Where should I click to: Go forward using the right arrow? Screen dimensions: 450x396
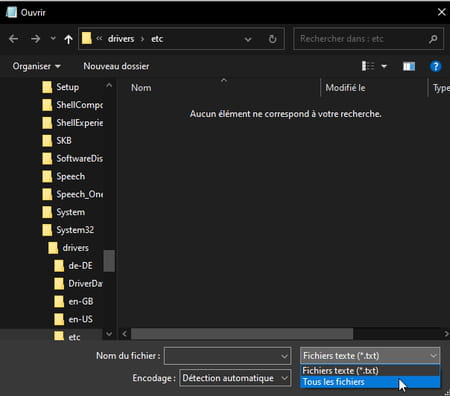(x=35, y=39)
